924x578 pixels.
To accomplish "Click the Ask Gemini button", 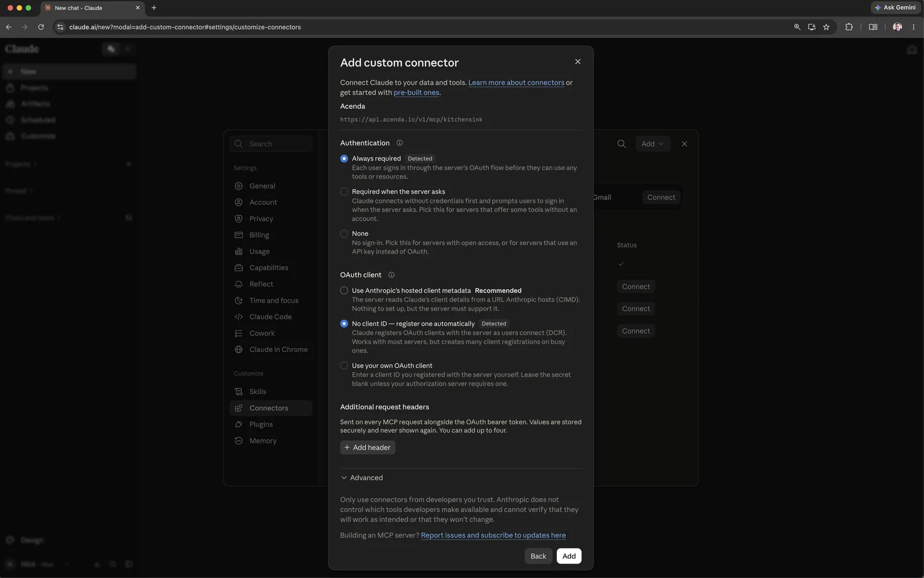I will [895, 8].
